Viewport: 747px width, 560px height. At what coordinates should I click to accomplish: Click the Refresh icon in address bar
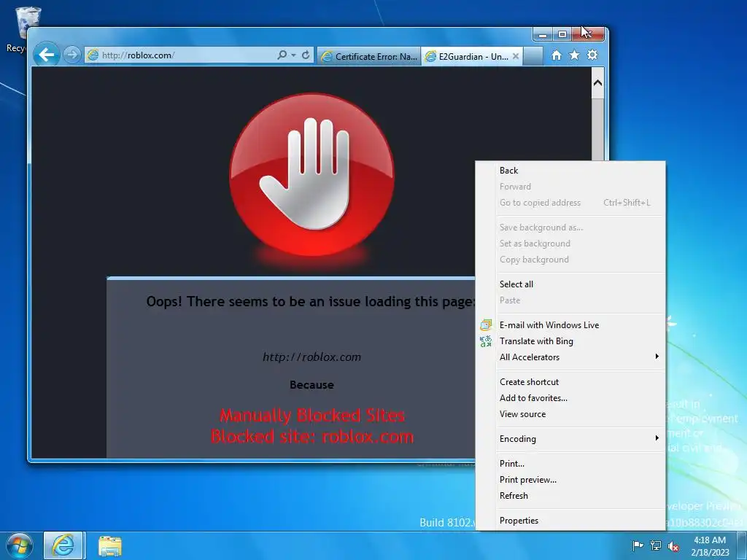coord(306,55)
